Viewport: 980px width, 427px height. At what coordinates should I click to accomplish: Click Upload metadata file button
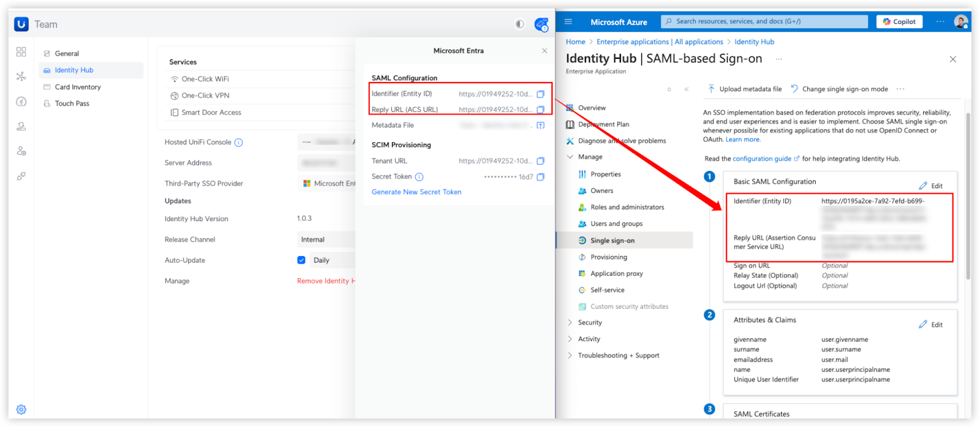pyautogui.click(x=745, y=89)
